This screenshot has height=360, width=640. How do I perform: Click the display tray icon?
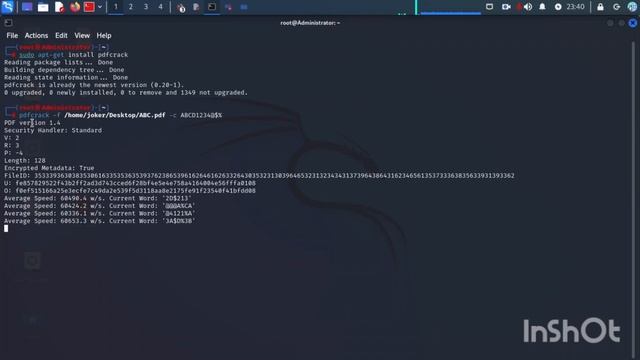489,7
